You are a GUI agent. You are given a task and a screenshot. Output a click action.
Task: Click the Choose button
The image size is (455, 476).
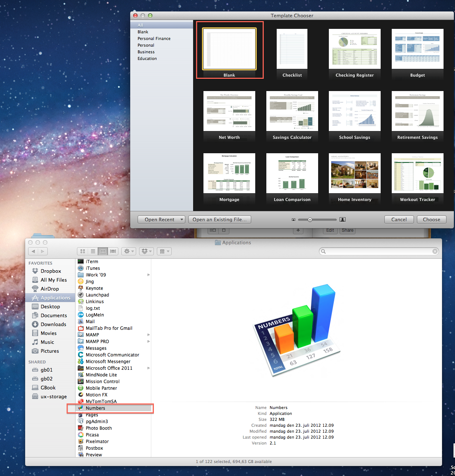[x=432, y=219]
